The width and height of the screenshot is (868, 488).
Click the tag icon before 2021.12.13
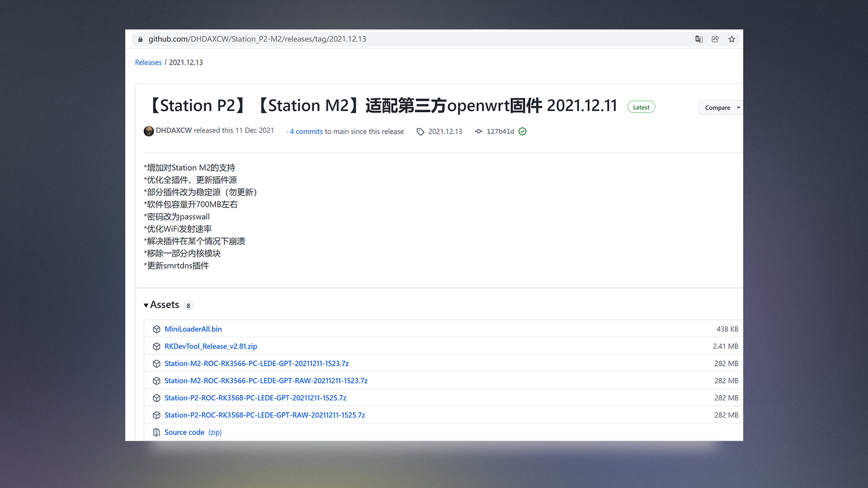coord(420,131)
